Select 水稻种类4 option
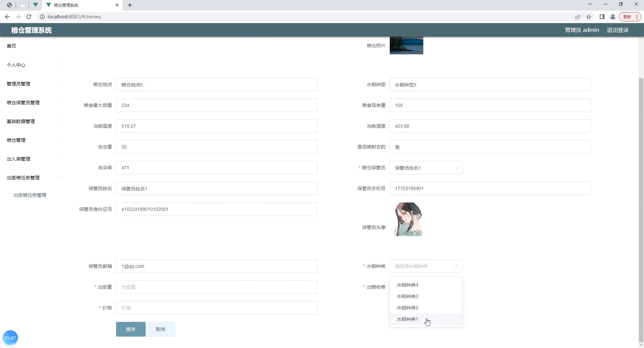 click(426, 285)
